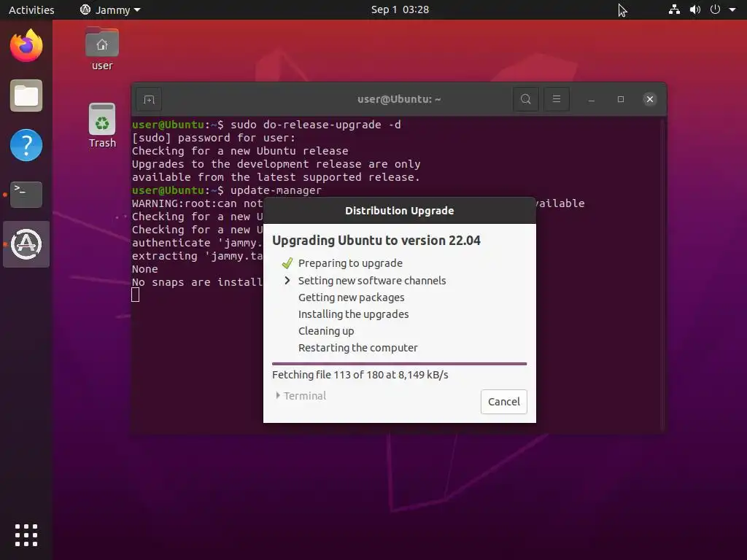747x560 pixels.
Task: Click '[sudo] password for user:' line
Action: 214,138
